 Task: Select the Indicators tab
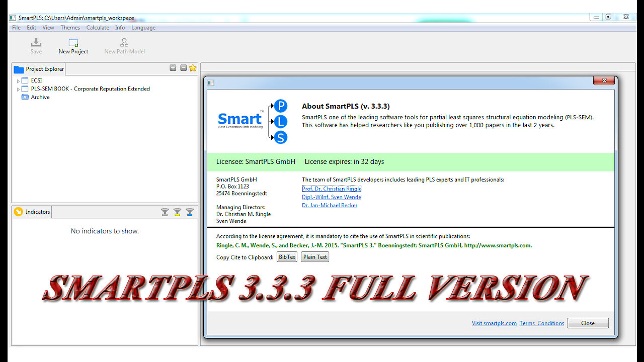pos(32,212)
